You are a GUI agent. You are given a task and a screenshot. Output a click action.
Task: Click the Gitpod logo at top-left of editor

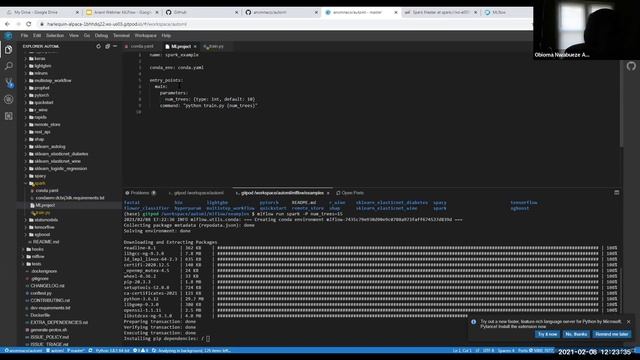(x=8, y=36)
